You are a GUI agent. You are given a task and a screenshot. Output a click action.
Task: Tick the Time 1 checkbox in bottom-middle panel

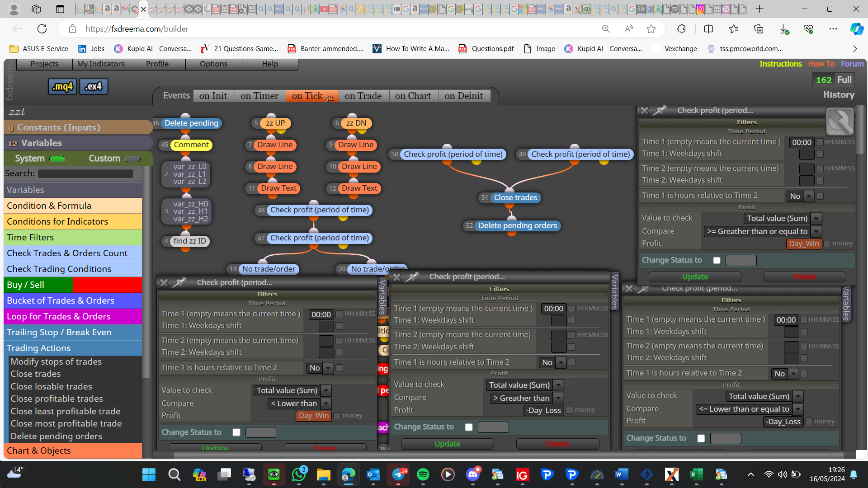572,309
